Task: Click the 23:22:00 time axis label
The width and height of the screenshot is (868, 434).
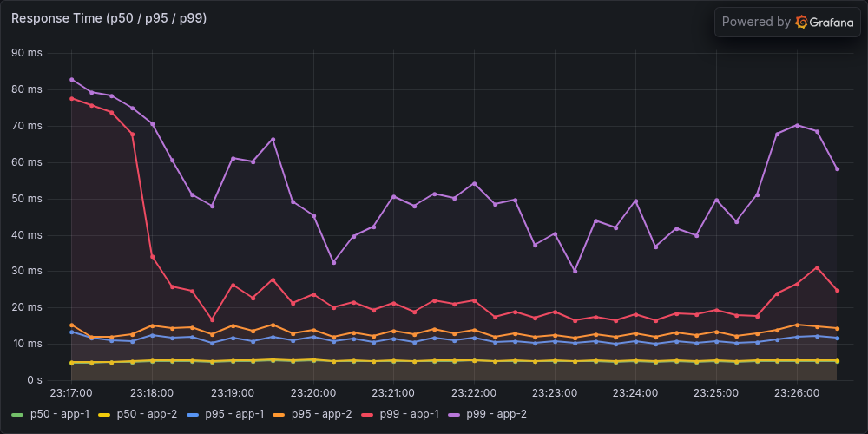Action: coord(475,393)
